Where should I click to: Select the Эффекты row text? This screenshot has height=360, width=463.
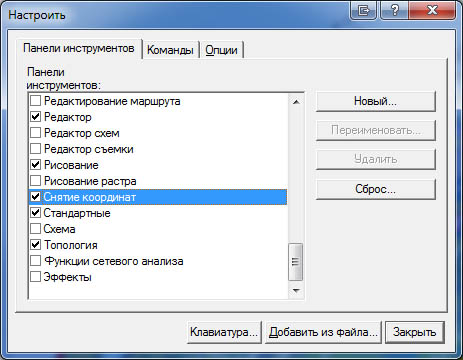tap(67, 277)
